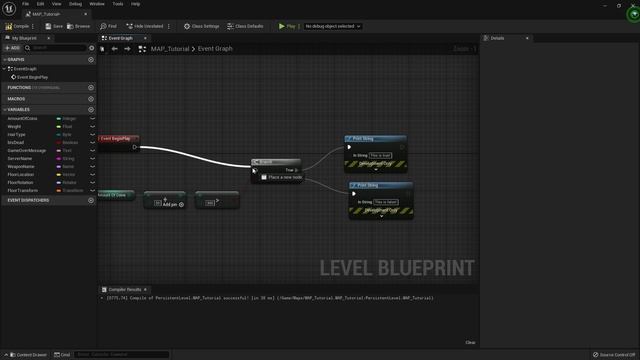The width and height of the screenshot is (640, 360).
Task: Add new graph via Graphs plus icon
Action: (x=91, y=60)
